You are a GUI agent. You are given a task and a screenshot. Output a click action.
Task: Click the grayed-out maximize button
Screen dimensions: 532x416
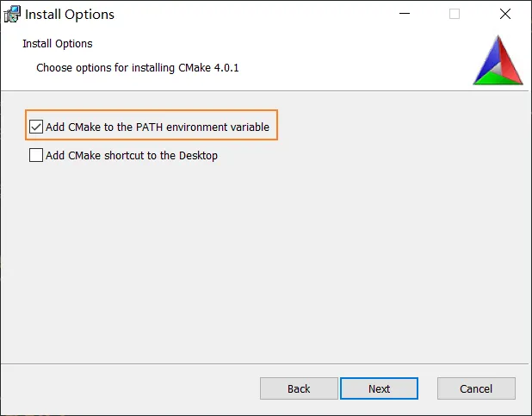pos(455,14)
